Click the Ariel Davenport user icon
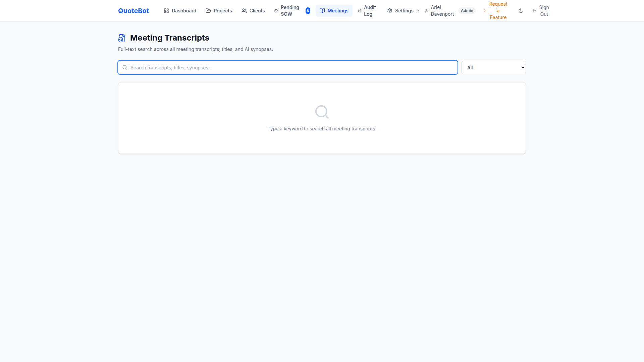The image size is (644, 362). tap(426, 10)
